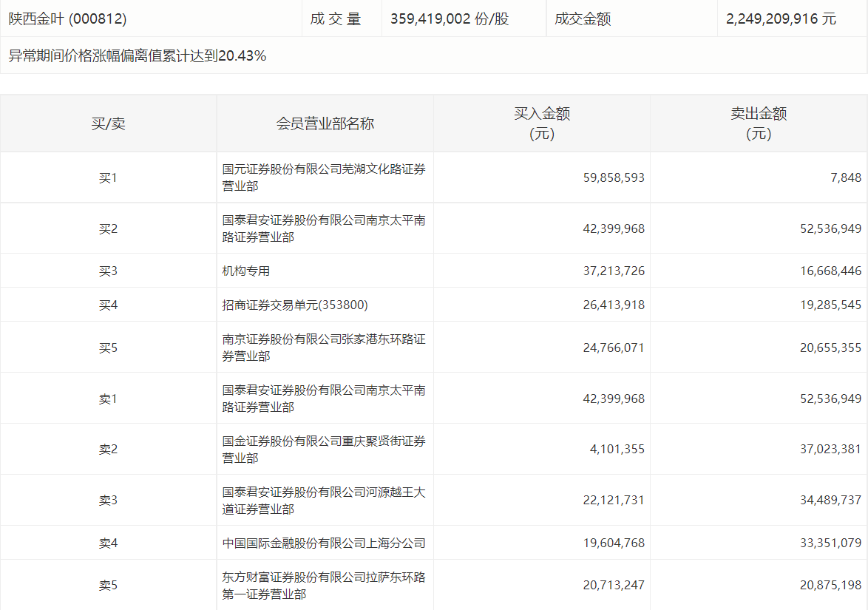Click the 会员营业部名称 column header
This screenshot has height=610, width=868.
point(325,123)
